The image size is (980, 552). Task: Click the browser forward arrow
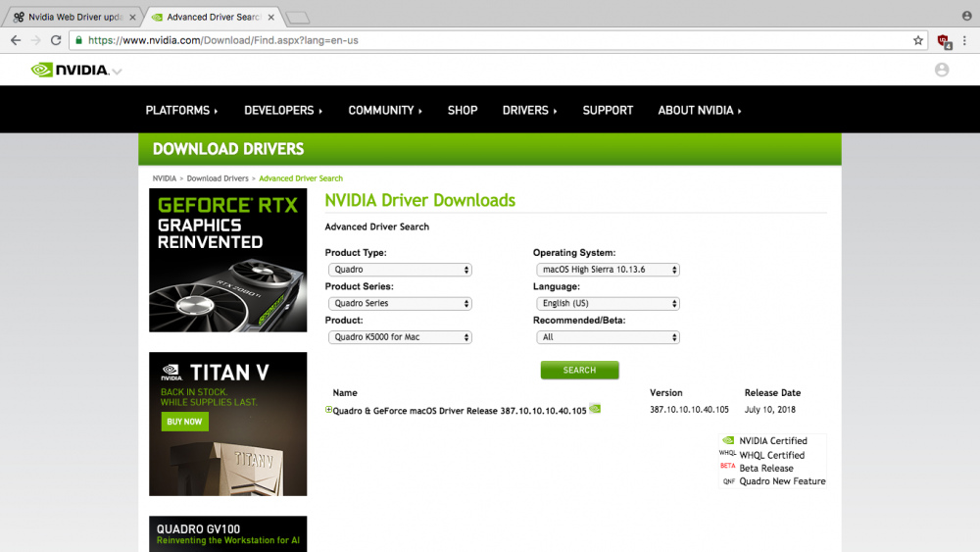[x=35, y=40]
